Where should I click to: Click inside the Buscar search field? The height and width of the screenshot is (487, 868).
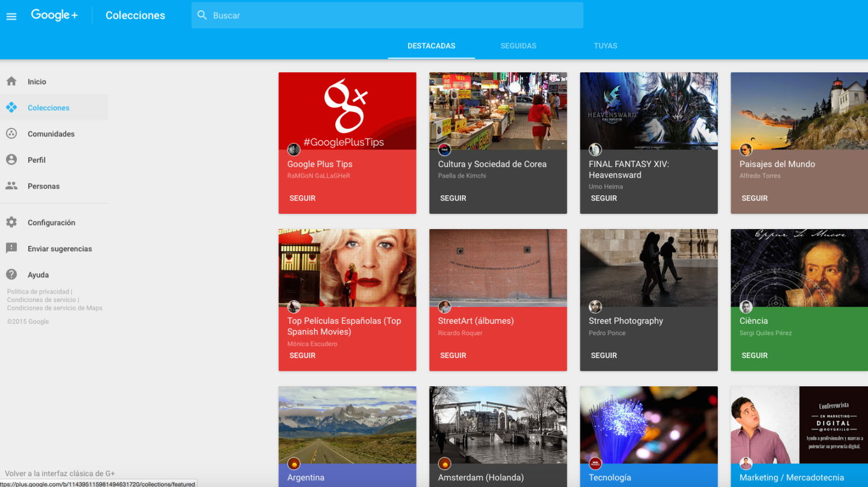(x=388, y=15)
